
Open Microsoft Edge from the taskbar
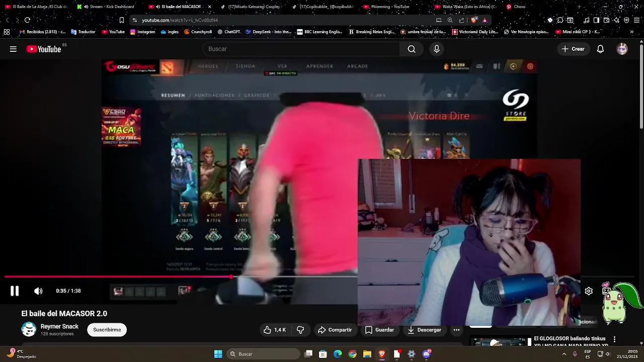click(x=338, y=354)
